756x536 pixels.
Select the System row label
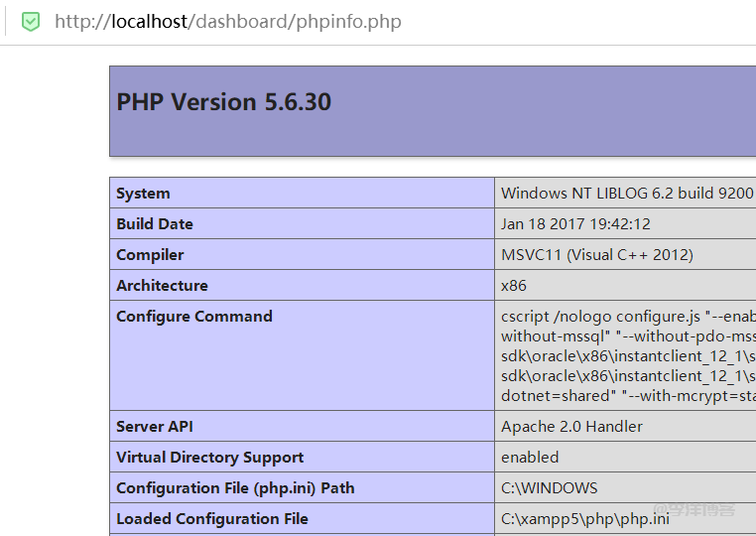click(x=143, y=194)
